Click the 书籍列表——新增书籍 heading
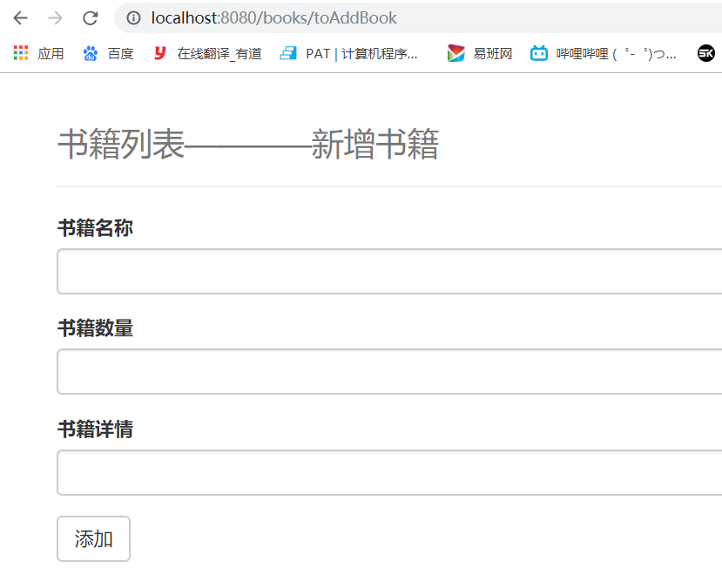 pos(248,144)
